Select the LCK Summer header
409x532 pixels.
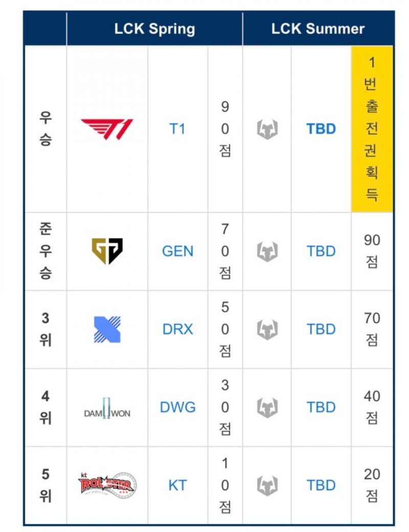coord(318,29)
